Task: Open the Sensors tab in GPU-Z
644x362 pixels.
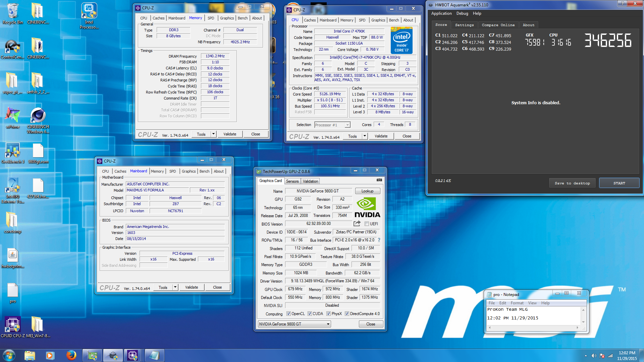Action: (292, 181)
